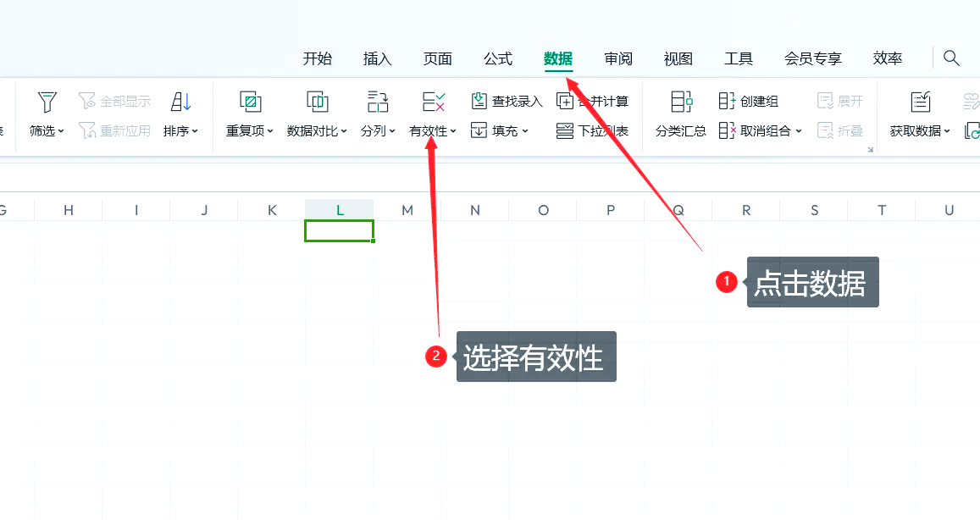Expand the 重复项 dropdown arrow
The image size is (980, 520).
tap(270, 131)
